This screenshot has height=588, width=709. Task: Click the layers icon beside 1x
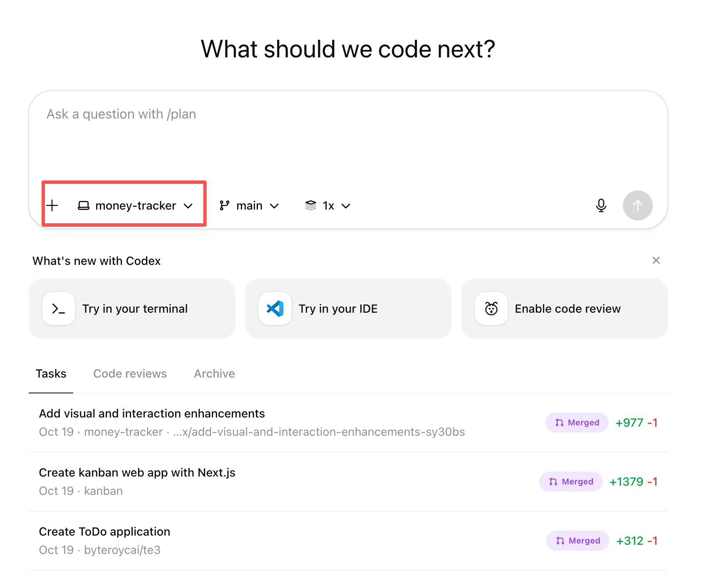tap(310, 205)
